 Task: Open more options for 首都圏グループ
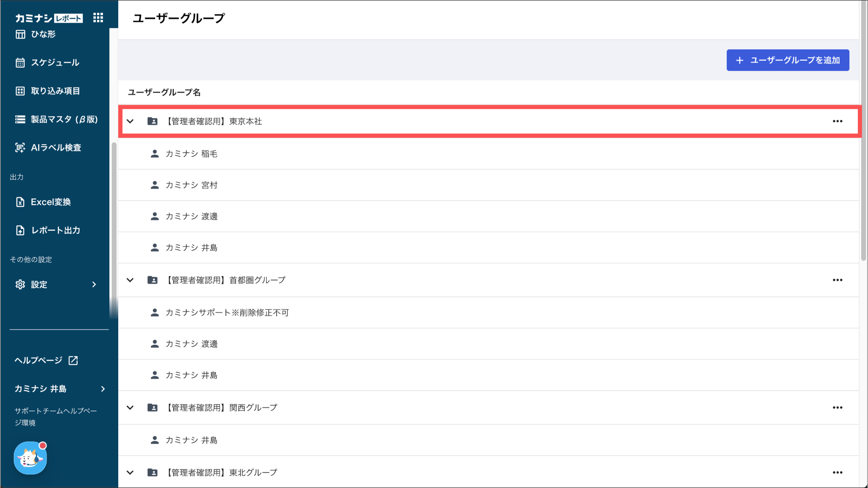pyautogui.click(x=837, y=280)
